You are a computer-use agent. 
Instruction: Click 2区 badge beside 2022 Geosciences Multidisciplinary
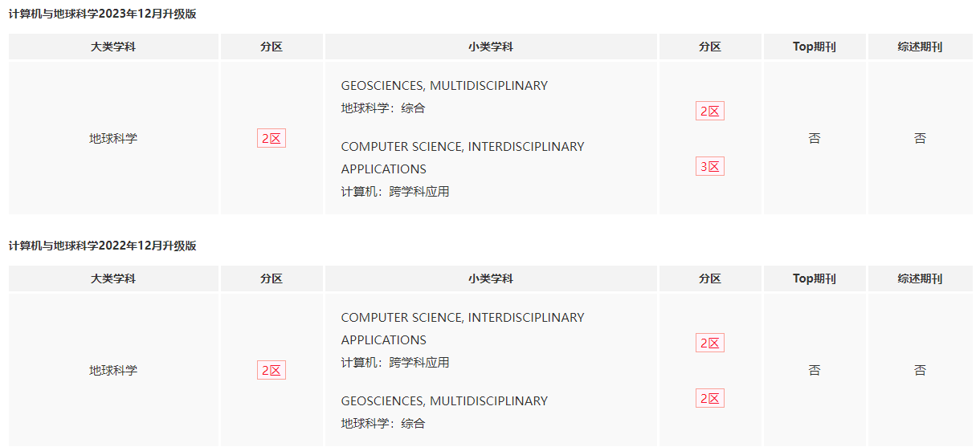click(x=710, y=398)
